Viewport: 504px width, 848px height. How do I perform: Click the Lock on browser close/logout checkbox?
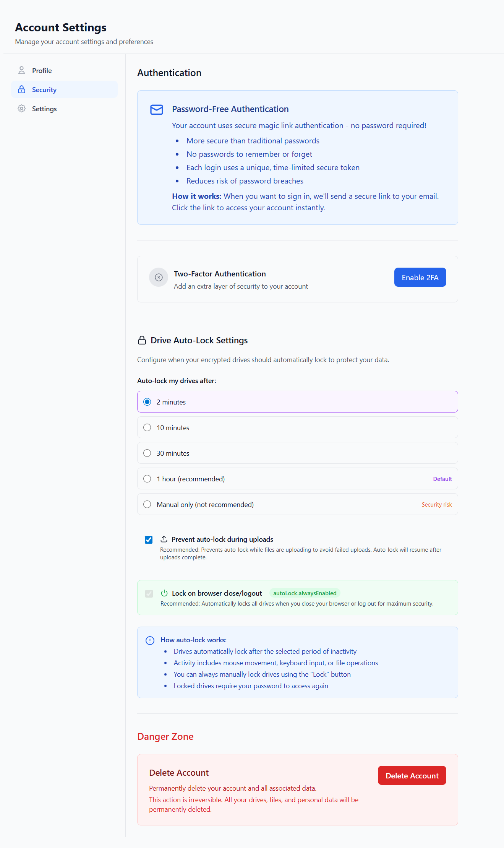coord(149,593)
